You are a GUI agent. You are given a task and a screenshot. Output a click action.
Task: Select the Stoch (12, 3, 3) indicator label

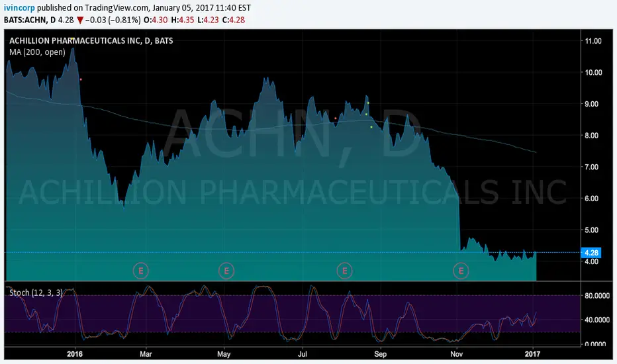[x=36, y=293]
